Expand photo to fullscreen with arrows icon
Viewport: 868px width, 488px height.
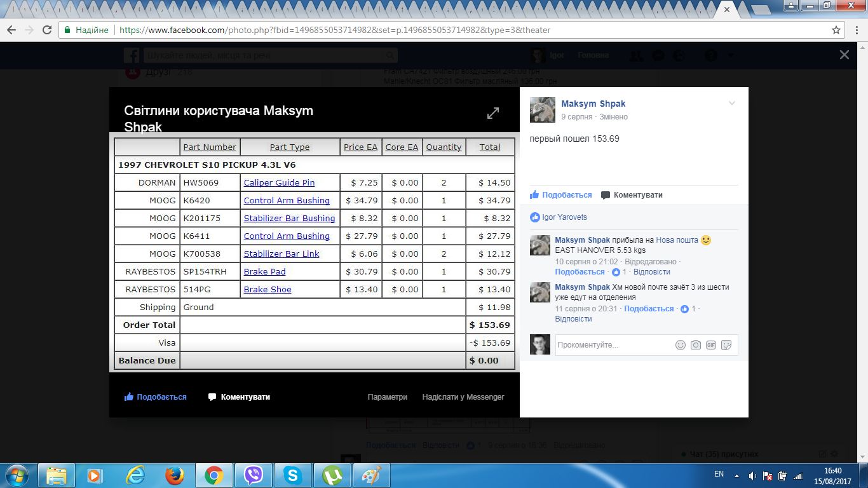(493, 113)
